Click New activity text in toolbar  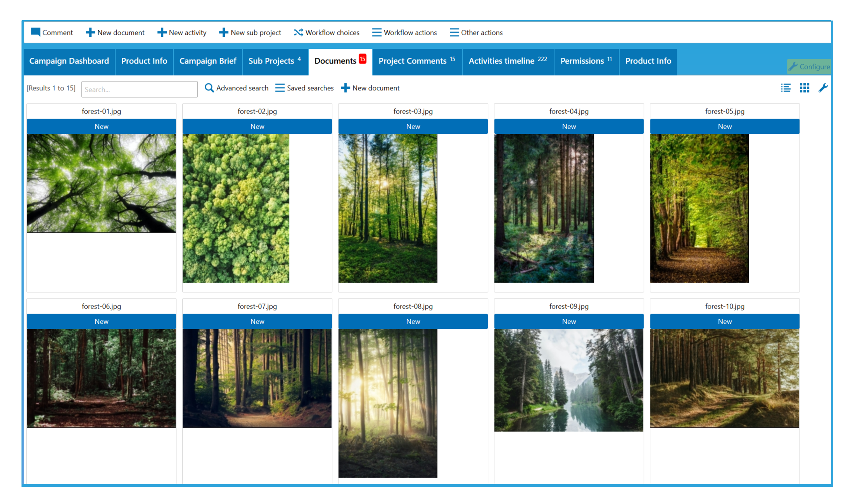click(x=188, y=33)
